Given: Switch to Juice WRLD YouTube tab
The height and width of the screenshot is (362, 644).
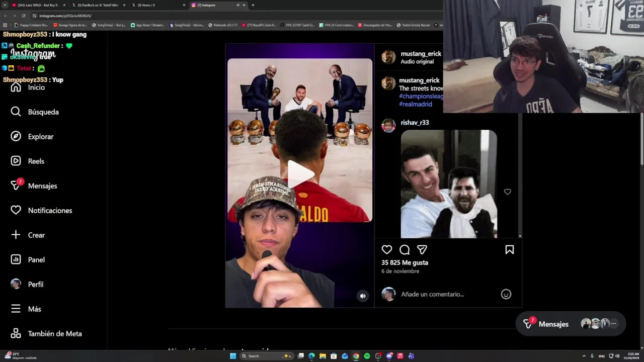Looking at the screenshot, I should [x=38, y=5].
